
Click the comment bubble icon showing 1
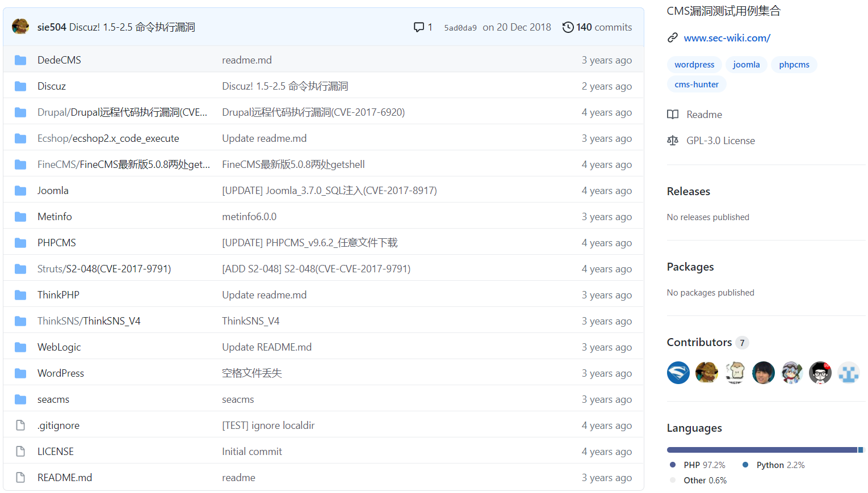[x=418, y=27]
